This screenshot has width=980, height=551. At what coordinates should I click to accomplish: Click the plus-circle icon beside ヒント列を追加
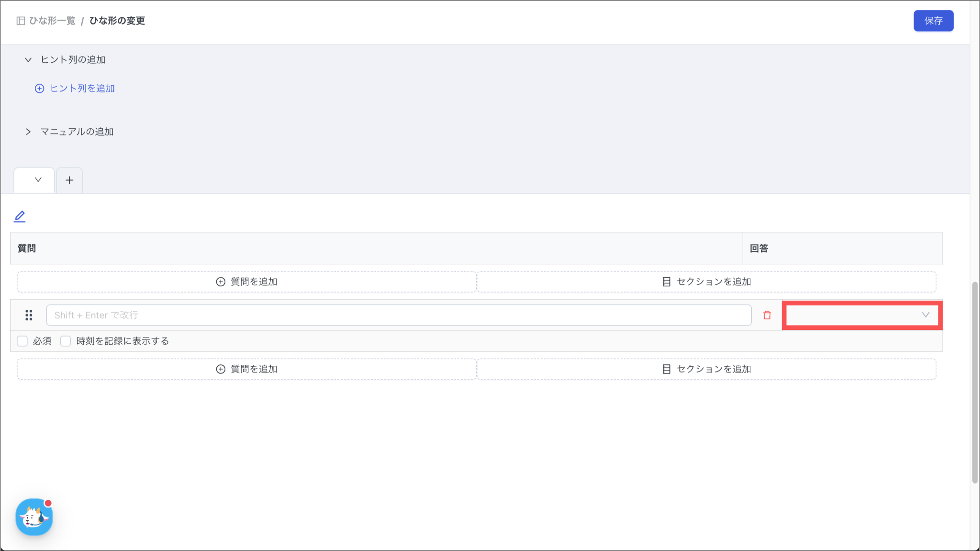(40, 89)
